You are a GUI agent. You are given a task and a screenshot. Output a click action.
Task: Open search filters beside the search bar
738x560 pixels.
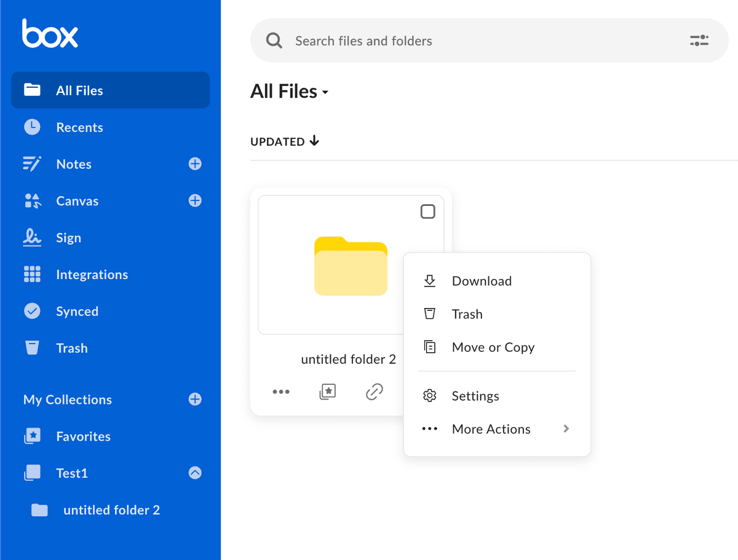699,40
